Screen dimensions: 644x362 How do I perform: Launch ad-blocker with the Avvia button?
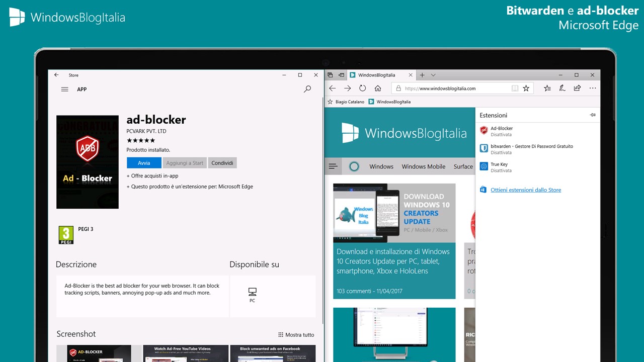(x=144, y=163)
